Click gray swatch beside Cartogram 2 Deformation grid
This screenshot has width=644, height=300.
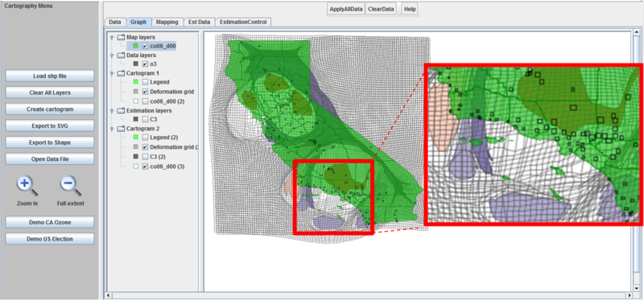pyautogui.click(x=135, y=147)
